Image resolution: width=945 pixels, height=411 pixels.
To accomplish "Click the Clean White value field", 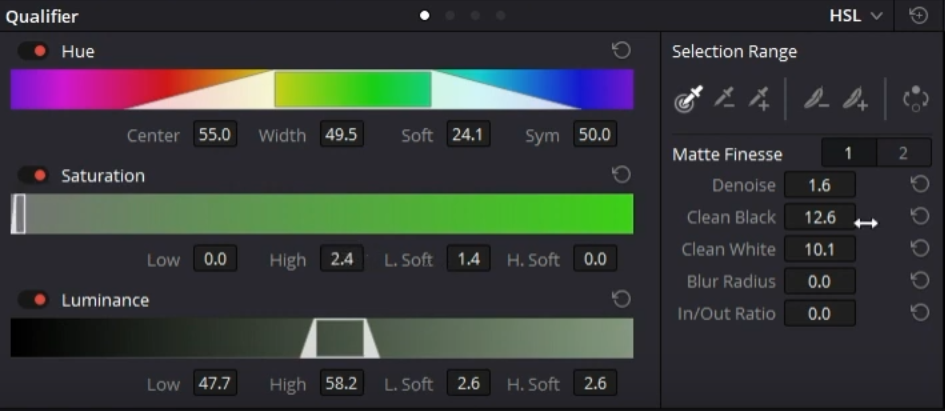I will point(819,249).
